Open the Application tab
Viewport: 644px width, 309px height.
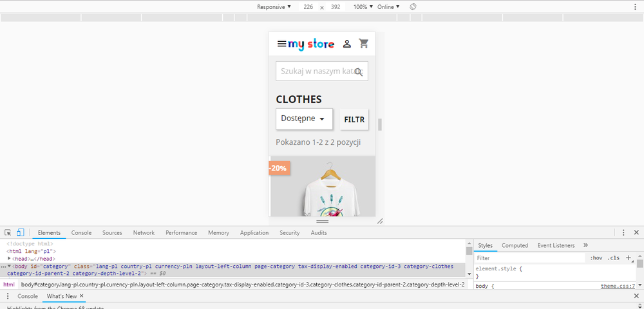(254, 232)
